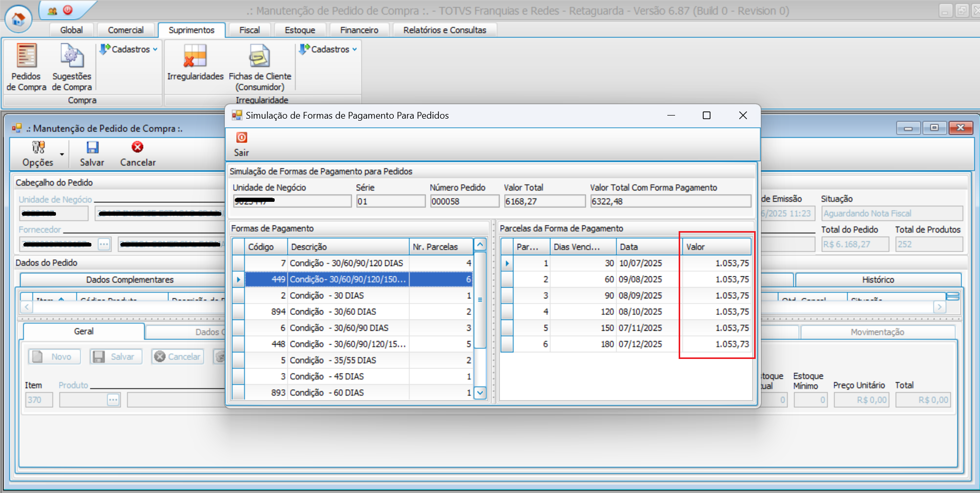The image size is (980, 493).
Task: Select Condição - 30/60/90 DIAS row
Action: point(352,328)
